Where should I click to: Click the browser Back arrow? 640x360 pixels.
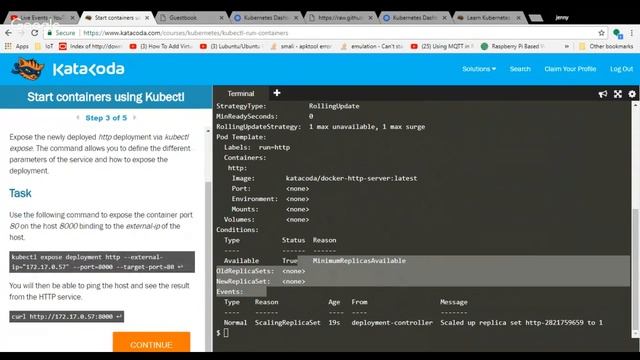(9, 33)
